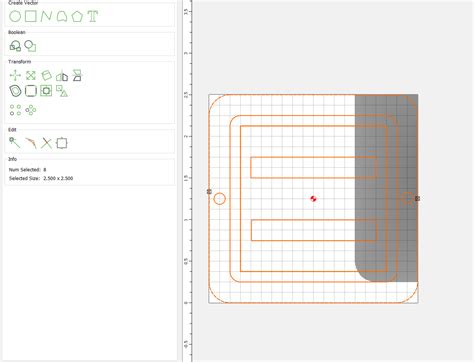
Task: Click the red center marker on canvas
Action: [313, 199]
